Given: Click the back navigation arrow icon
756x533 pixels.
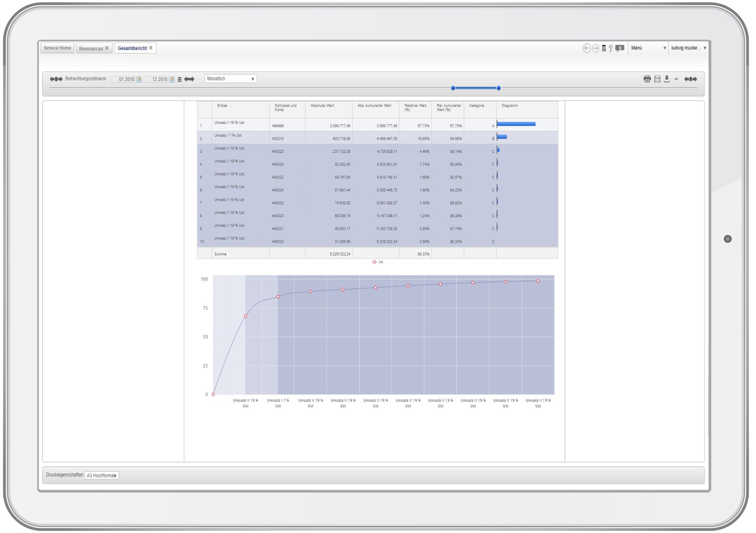Looking at the screenshot, I should tap(586, 48).
